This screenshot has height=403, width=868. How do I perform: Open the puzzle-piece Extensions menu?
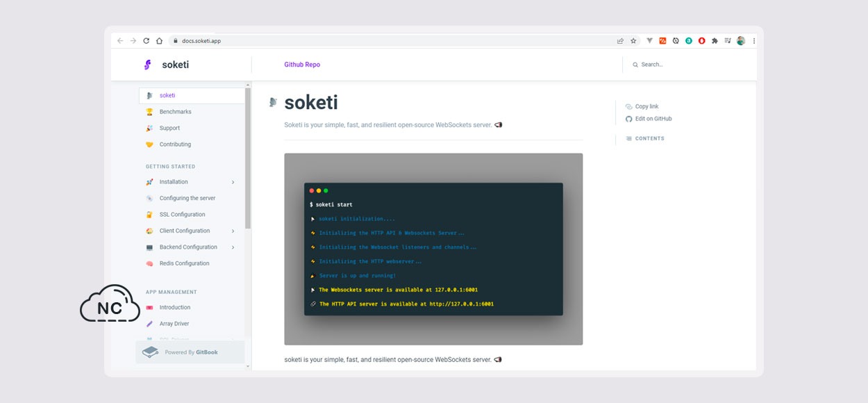pyautogui.click(x=715, y=41)
